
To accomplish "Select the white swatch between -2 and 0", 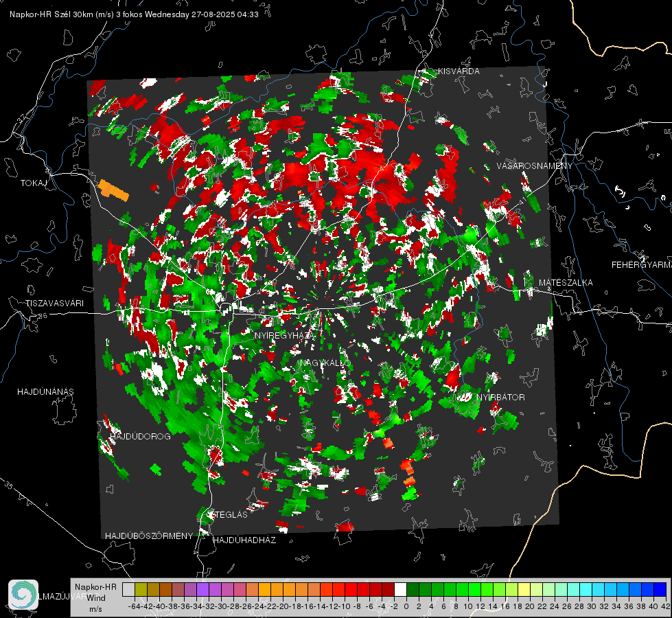I will click(400, 589).
